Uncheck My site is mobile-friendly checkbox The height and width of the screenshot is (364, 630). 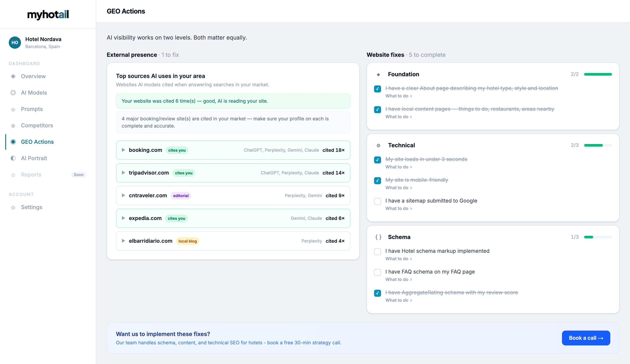pos(378,180)
